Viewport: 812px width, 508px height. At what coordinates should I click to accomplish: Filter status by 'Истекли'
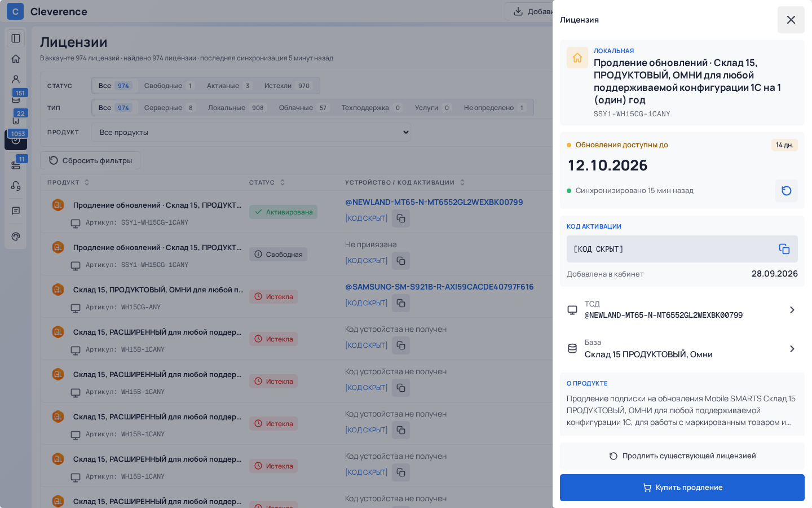288,86
